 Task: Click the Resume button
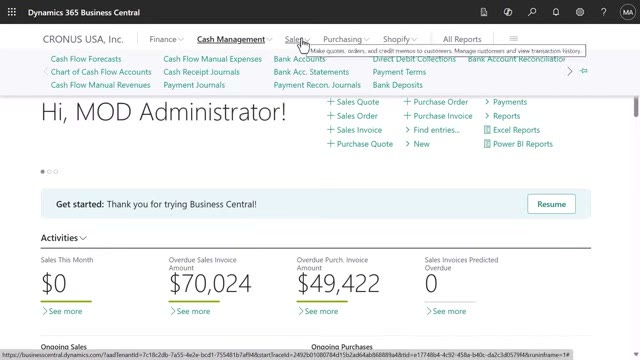tap(551, 204)
